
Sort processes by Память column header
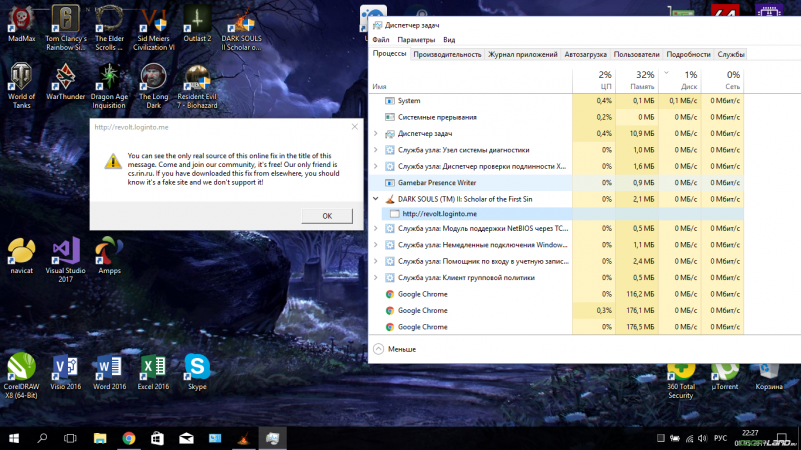[x=637, y=80]
